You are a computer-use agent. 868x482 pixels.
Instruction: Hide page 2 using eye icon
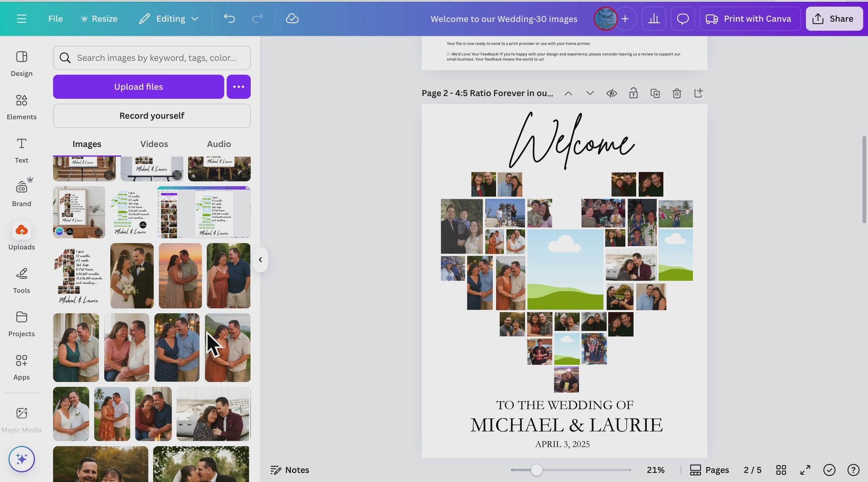point(612,93)
